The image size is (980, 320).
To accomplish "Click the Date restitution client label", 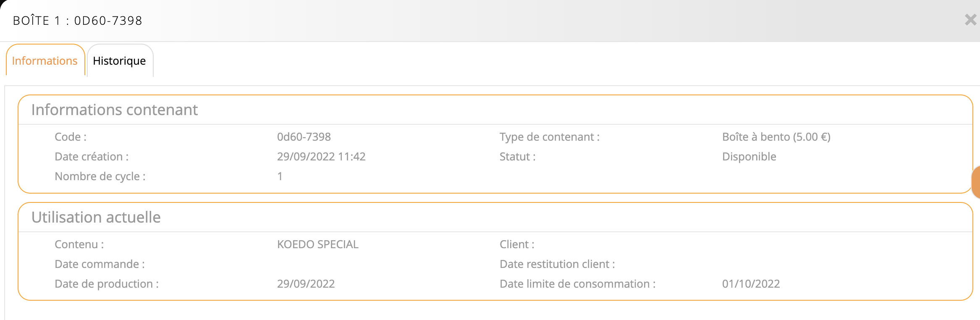I will click(x=557, y=264).
